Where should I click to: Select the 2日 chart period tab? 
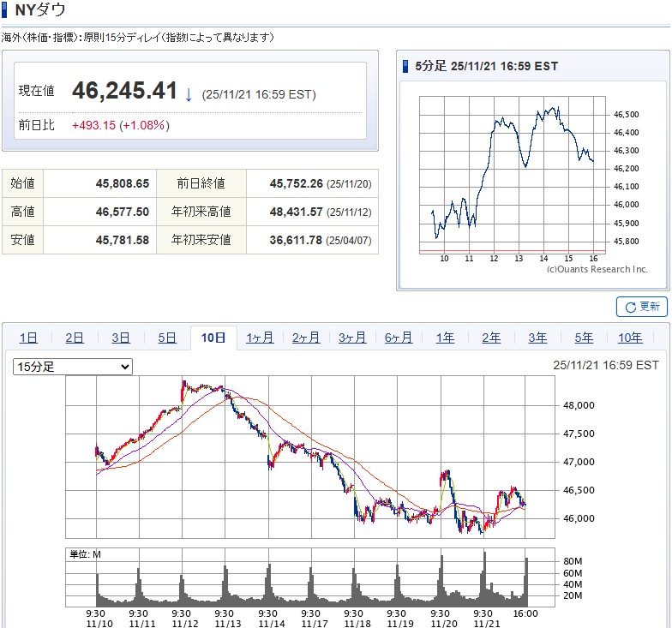click(x=75, y=338)
